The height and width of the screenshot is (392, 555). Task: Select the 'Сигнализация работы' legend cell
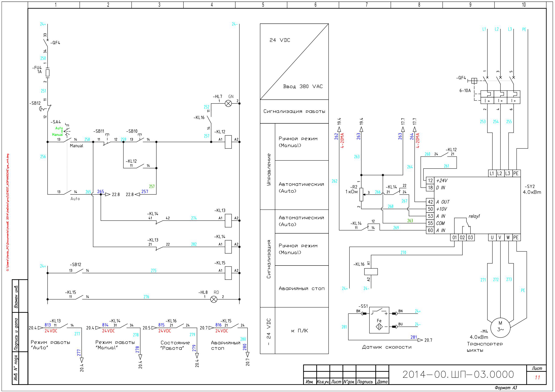click(294, 111)
